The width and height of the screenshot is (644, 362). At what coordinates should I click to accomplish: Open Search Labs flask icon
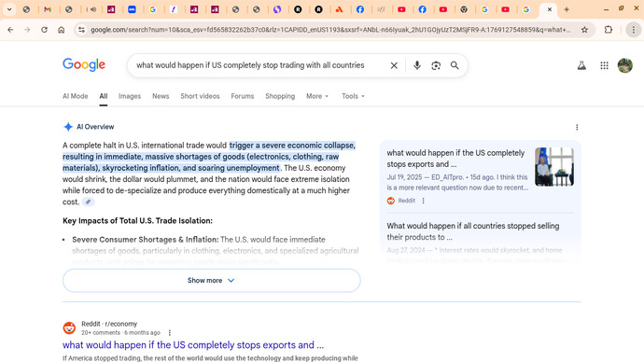[x=581, y=65]
